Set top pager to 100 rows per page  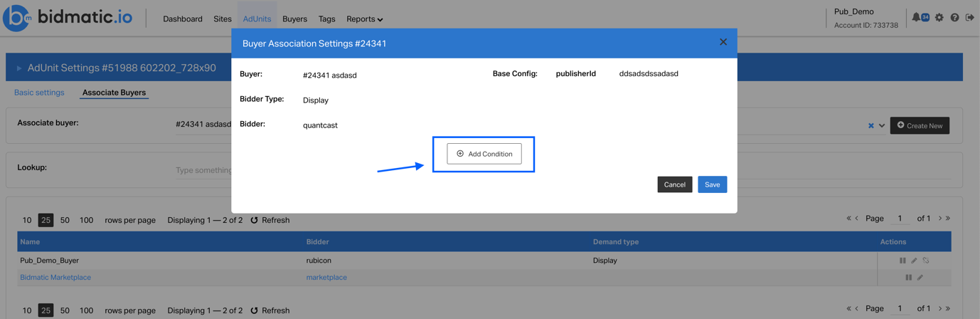coord(86,220)
